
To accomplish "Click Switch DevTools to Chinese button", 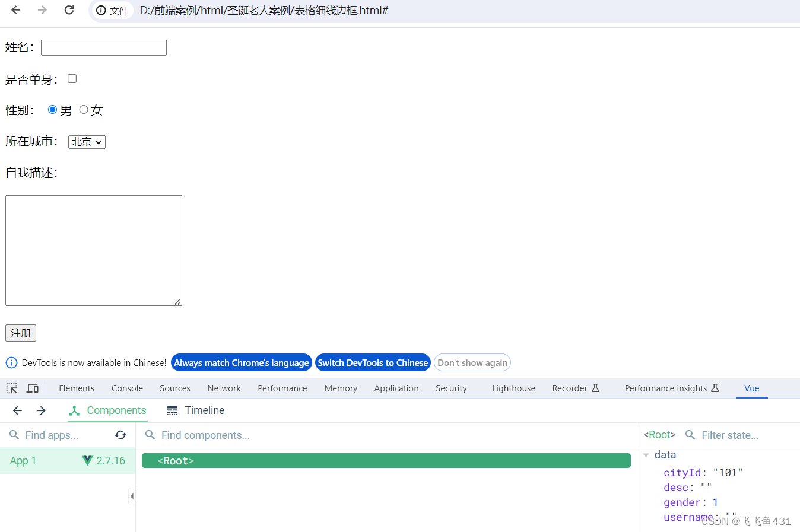I will point(373,362).
